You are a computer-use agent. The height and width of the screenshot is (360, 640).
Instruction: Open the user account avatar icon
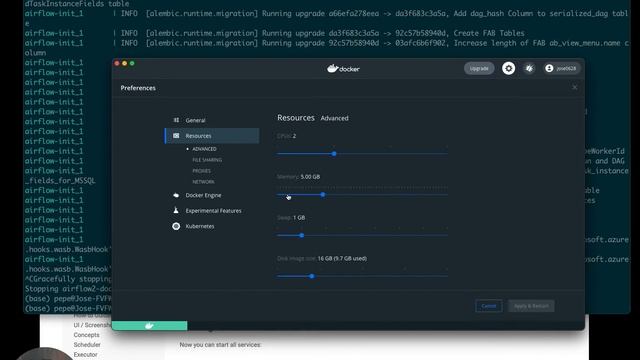click(x=549, y=69)
